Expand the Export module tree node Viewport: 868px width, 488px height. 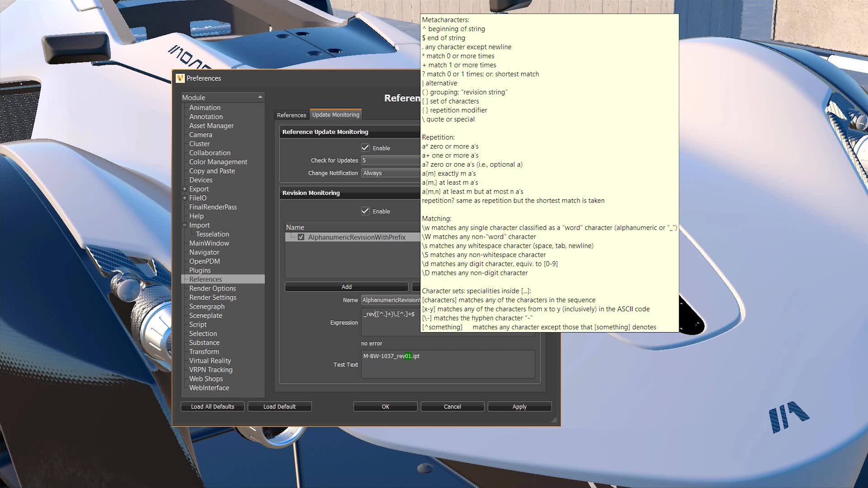184,189
